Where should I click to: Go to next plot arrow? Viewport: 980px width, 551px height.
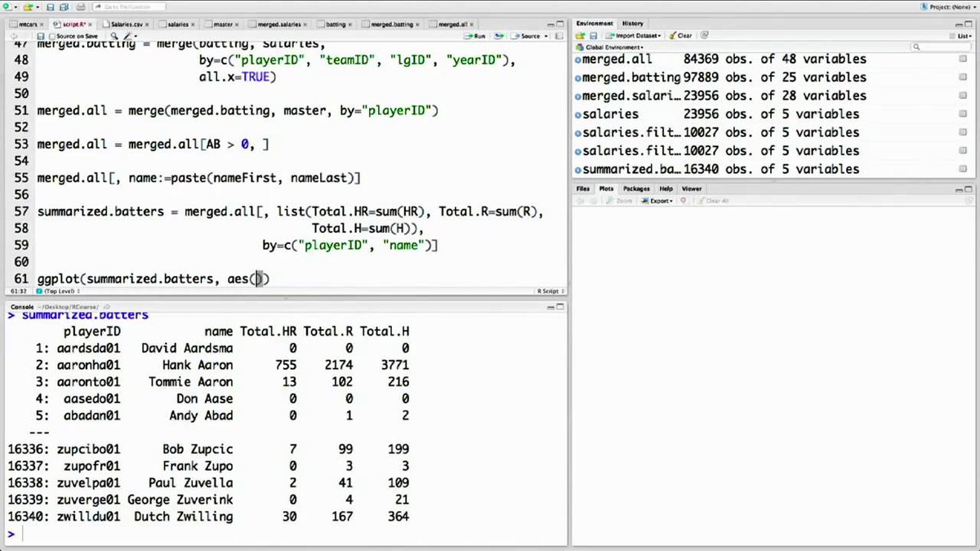click(x=594, y=200)
